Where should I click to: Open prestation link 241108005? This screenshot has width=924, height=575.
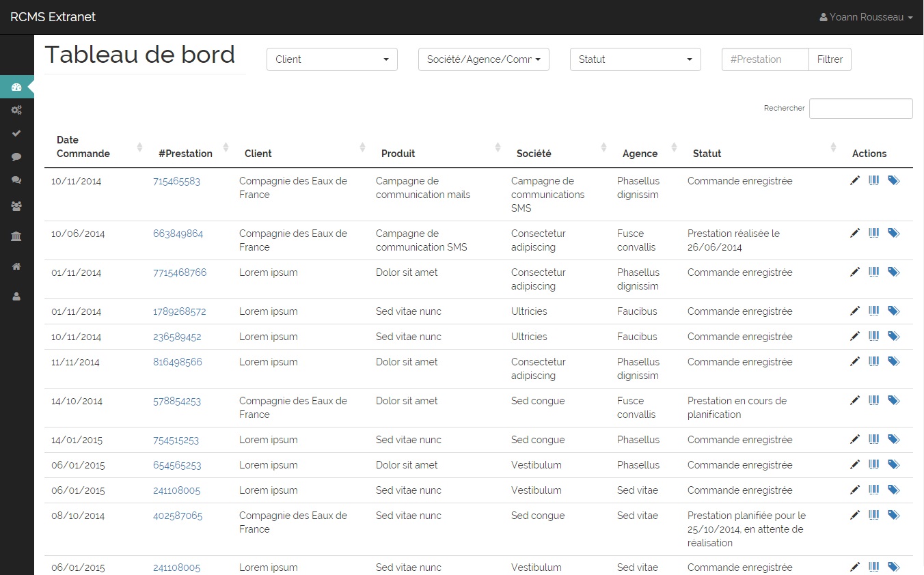178,490
